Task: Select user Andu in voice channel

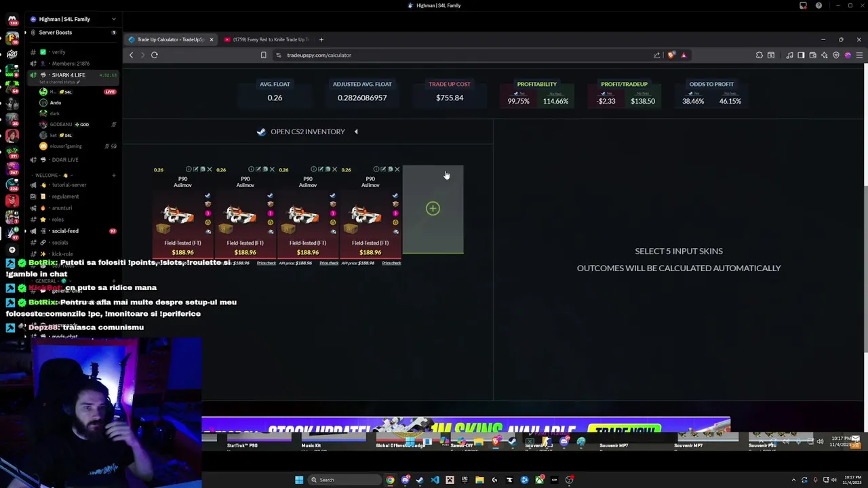Action: click(x=55, y=103)
